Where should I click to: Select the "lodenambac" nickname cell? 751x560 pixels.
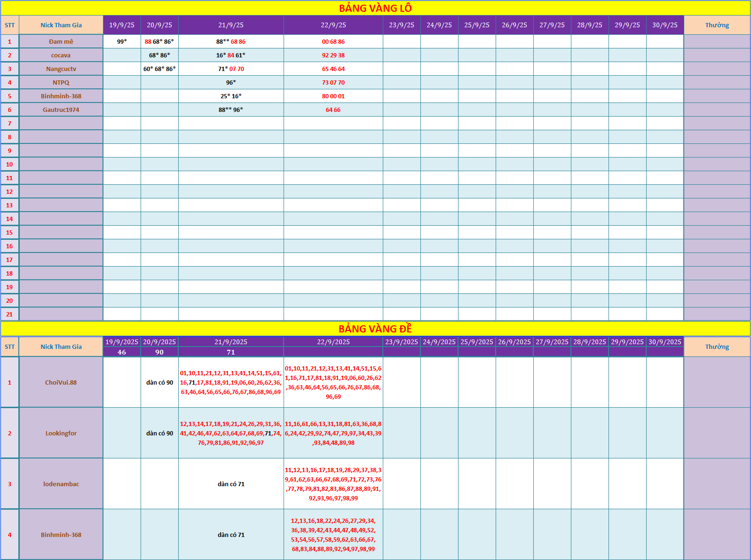61,484
